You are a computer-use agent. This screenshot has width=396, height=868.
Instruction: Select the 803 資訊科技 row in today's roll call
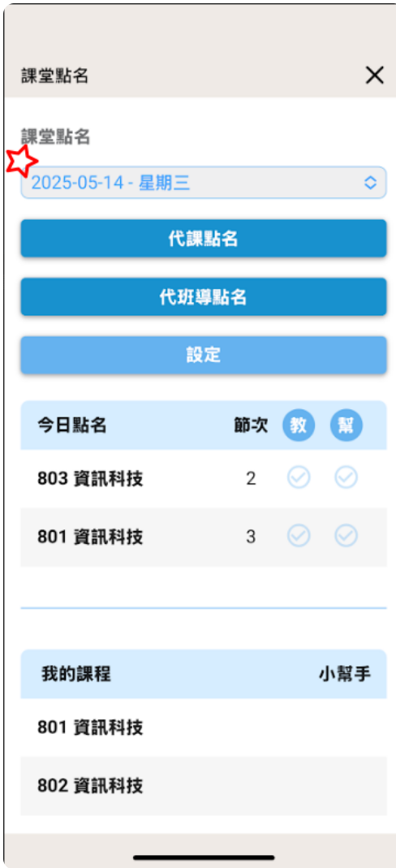point(204,478)
